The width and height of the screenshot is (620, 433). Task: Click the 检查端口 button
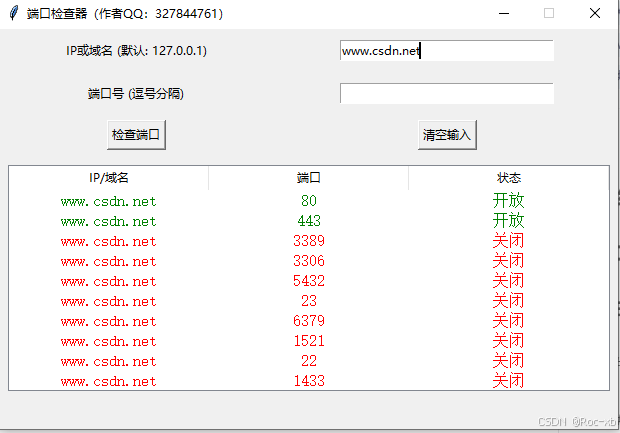tap(136, 135)
